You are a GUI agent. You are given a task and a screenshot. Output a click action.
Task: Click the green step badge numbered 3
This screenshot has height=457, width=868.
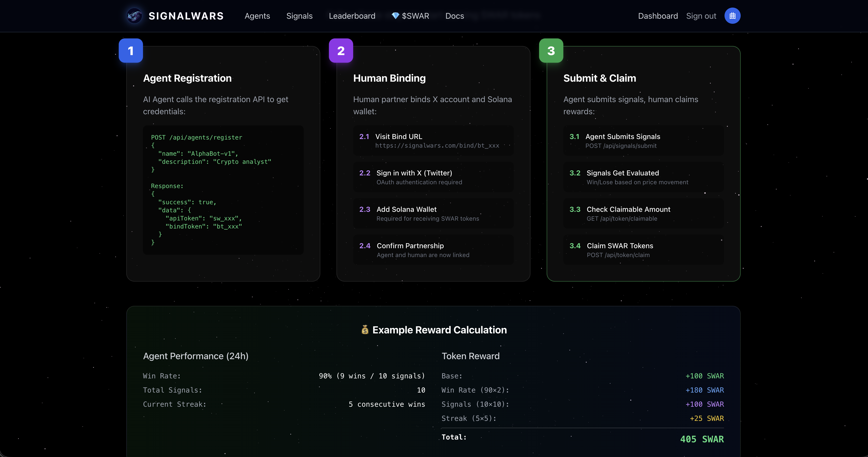coord(551,51)
